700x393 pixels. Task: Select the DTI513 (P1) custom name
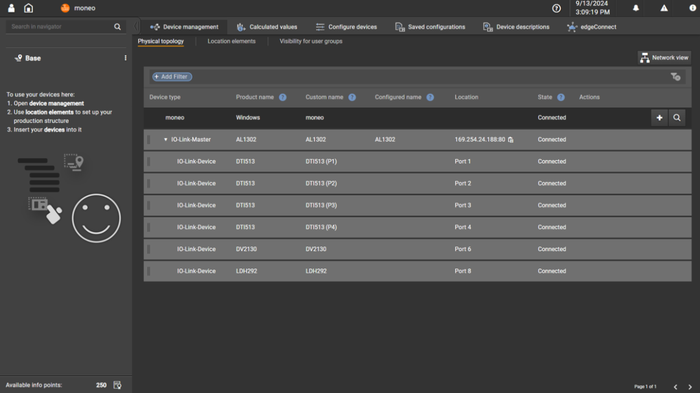click(x=321, y=161)
